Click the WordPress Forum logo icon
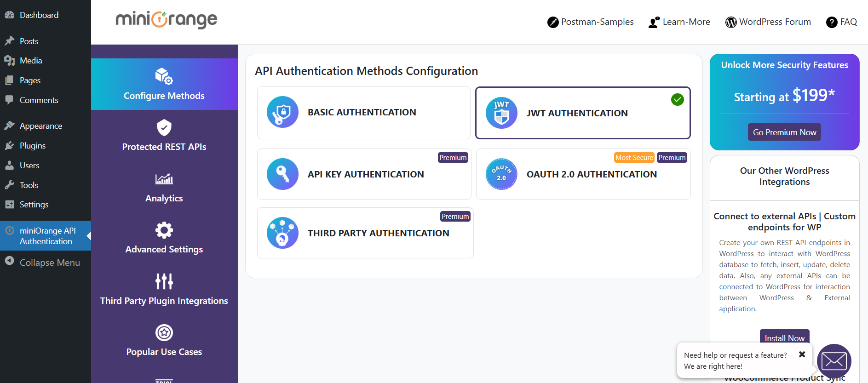 tap(731, 22)
